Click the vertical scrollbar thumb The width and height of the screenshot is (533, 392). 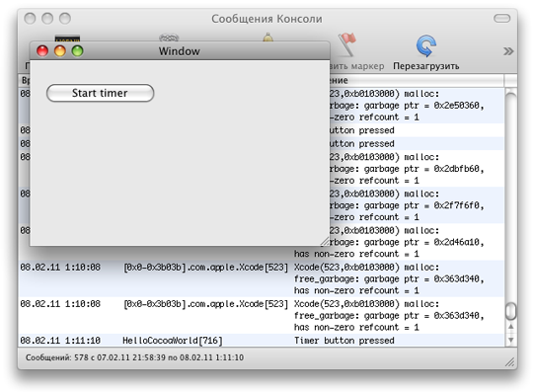pos(510,311)
